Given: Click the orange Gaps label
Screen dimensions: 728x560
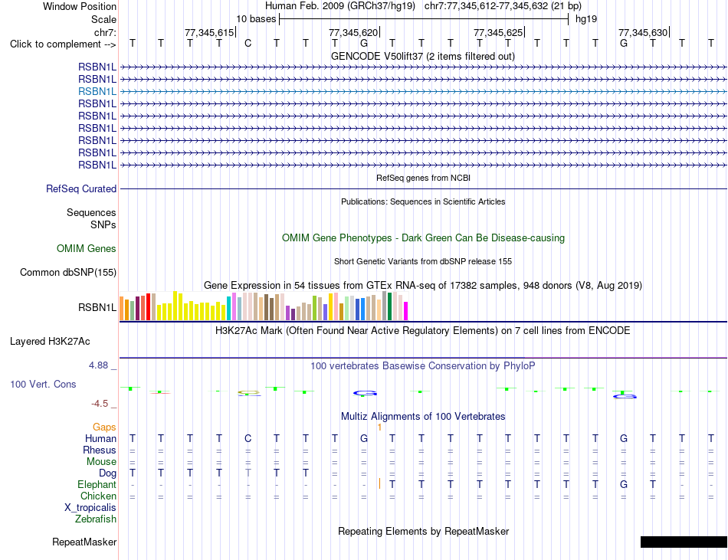Looking at the screenshot, I should pos(104,427).
